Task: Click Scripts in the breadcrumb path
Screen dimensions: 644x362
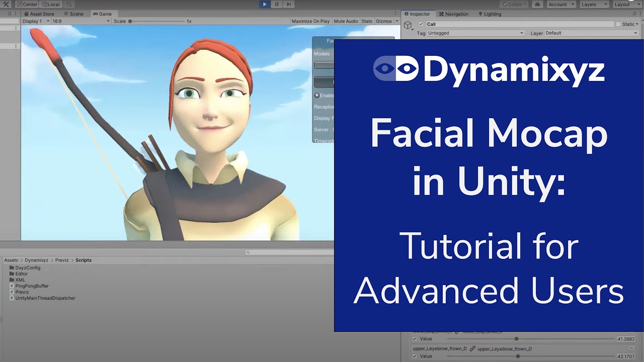Action: pos(84,260)
